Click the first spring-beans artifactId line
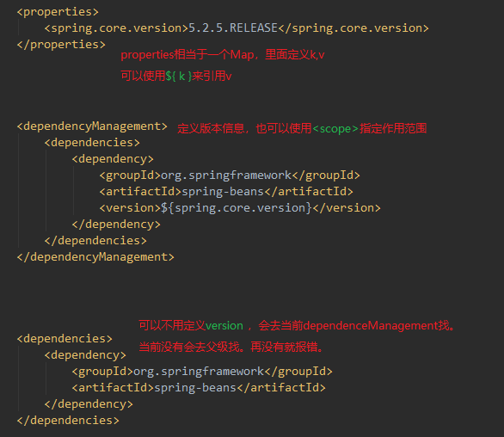 226,192
